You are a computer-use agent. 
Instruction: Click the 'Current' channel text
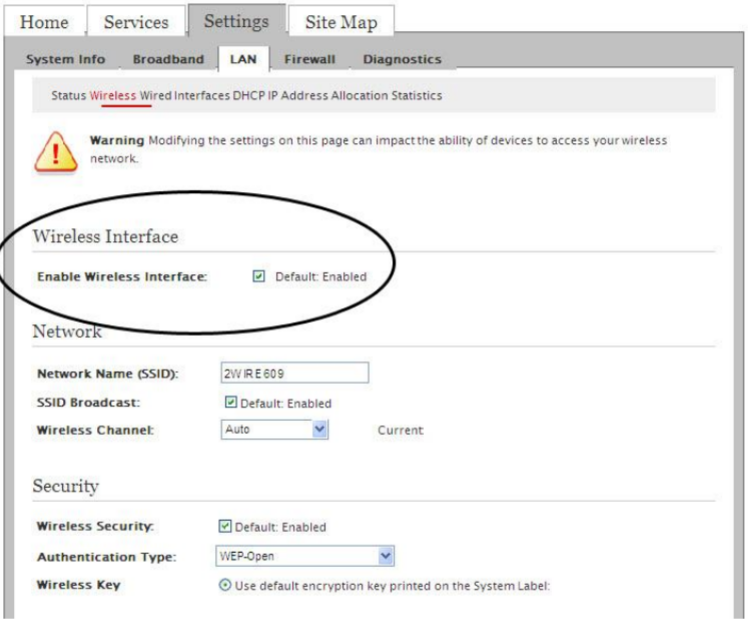(400, 430)
